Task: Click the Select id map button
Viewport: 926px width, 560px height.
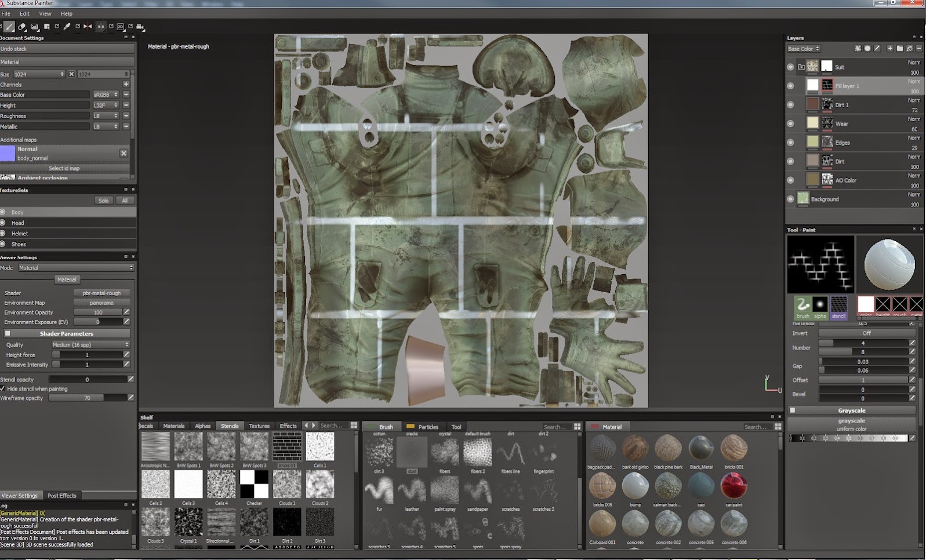Action: [64, 169]
